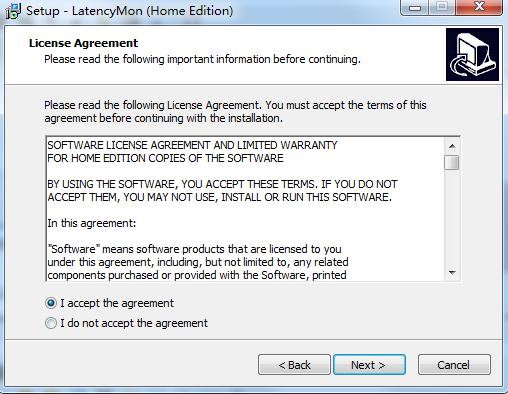Click the computer installer graphic in header
The height and width of the screenshot is (394, 508).
pyautogui.click(x=472, y=54)
